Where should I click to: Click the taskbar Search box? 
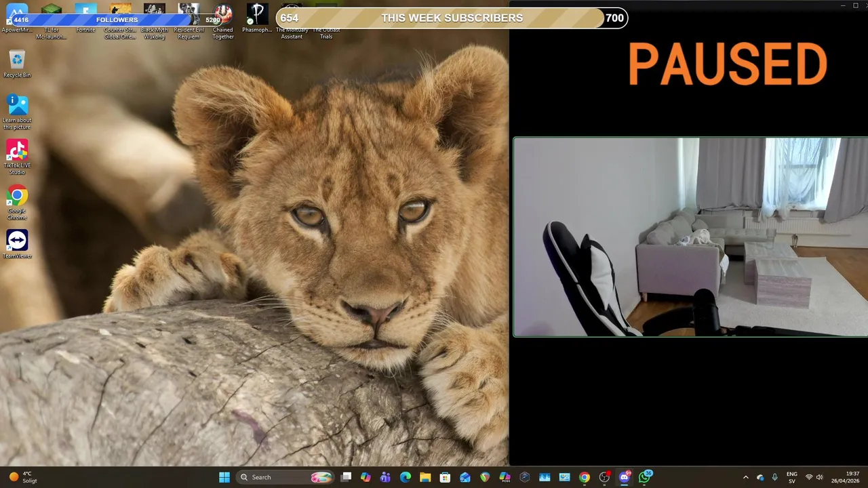coord(285,477)
